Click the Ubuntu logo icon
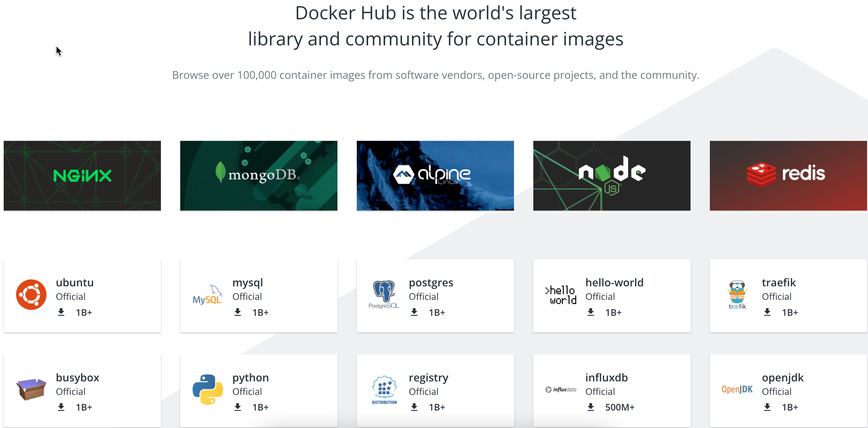This screenshot has height=428, width=868. (x=31, y=295)
